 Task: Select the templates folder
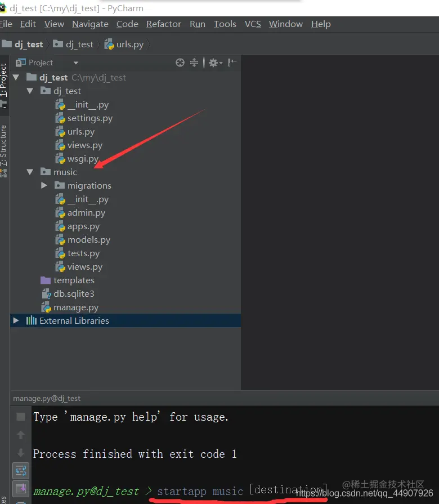(x=68, y=280)
